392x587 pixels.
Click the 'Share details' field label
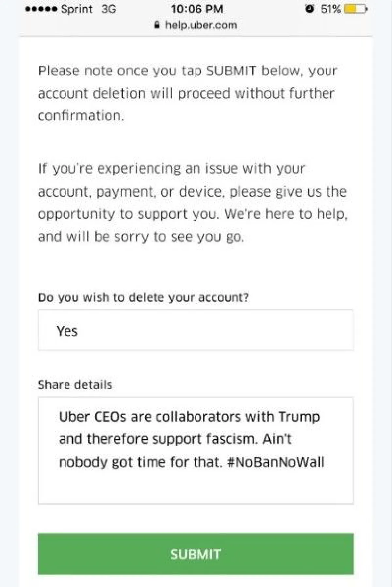coord(75,385)
